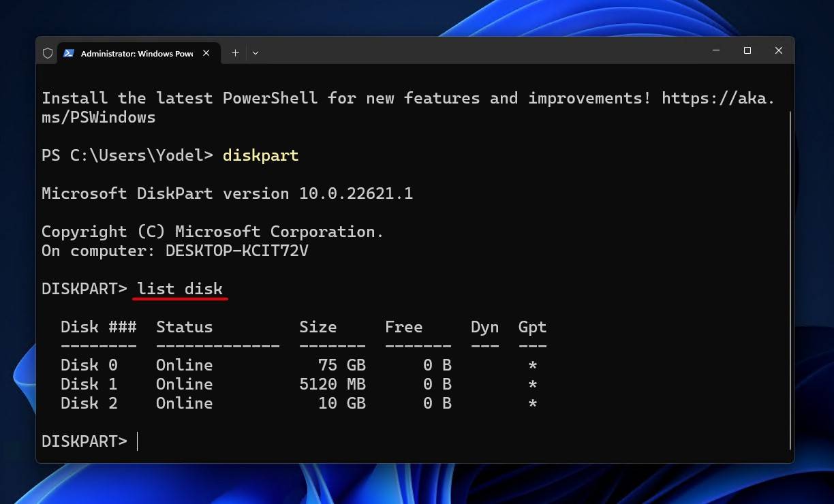Screen dimensions: 834x504
Task: Maximize the terminal window
Action: (747, 50)
